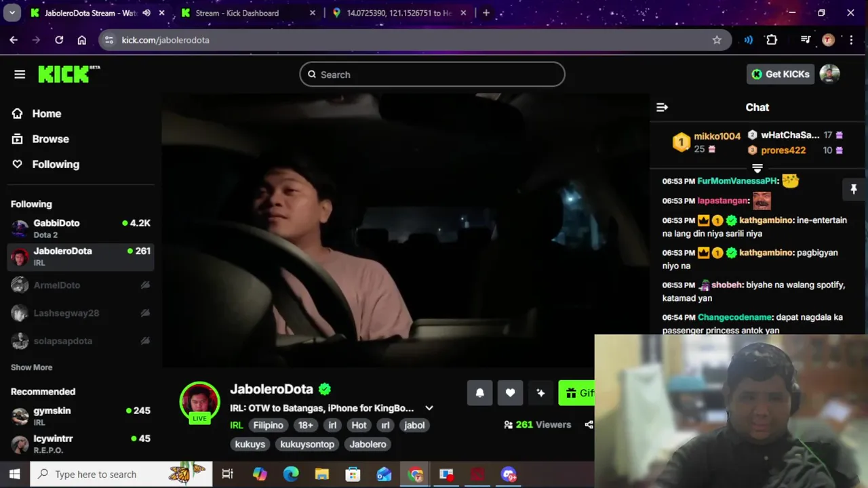The height and width of the screenshot is (488, 868).
Task: Click the Chrome profile avatar in toolbar
Action: (828, 40)
